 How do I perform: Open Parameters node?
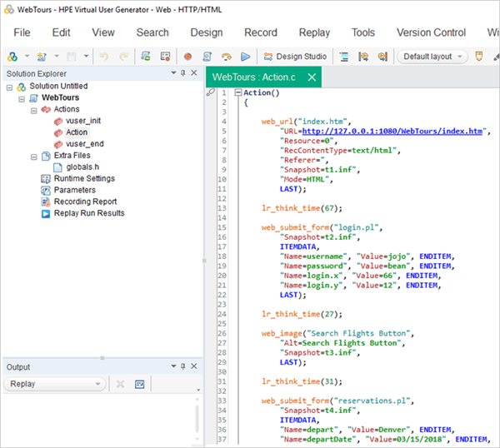click(x=75, y=190)
